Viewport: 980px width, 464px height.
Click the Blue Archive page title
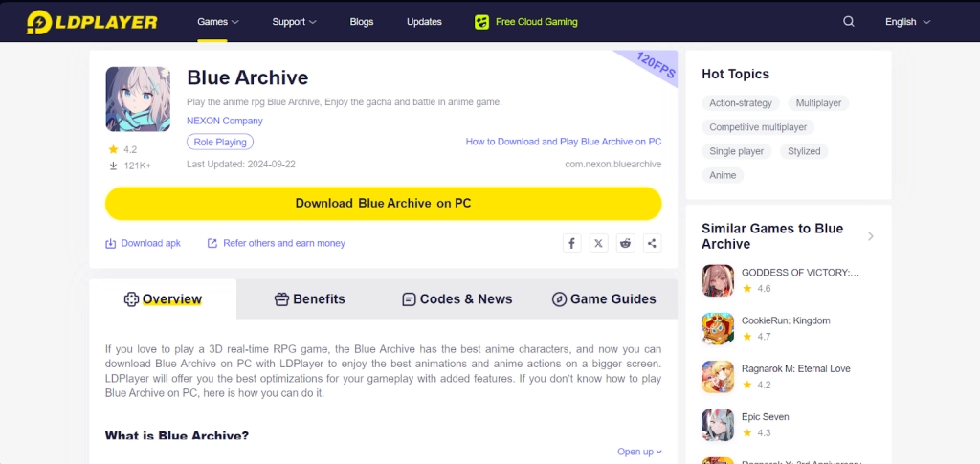[248, 78]
